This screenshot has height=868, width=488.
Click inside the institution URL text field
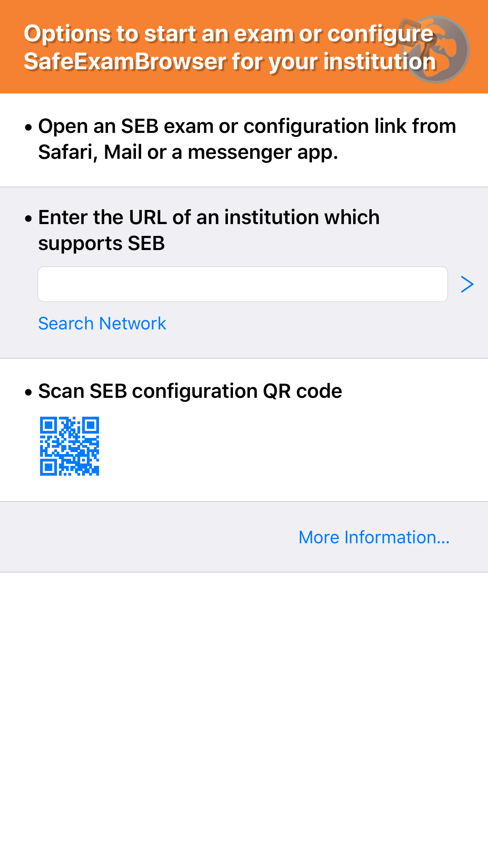coord(242,284)
